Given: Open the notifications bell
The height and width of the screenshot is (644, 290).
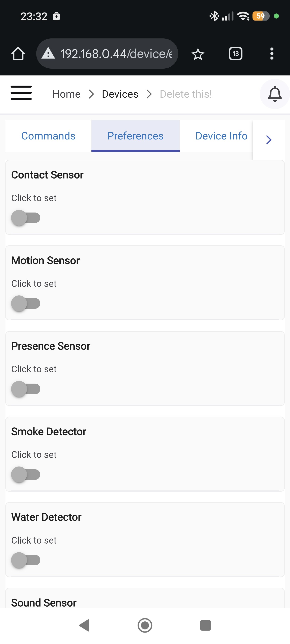Looking at the screenshot, I should [x=274, y=94].
